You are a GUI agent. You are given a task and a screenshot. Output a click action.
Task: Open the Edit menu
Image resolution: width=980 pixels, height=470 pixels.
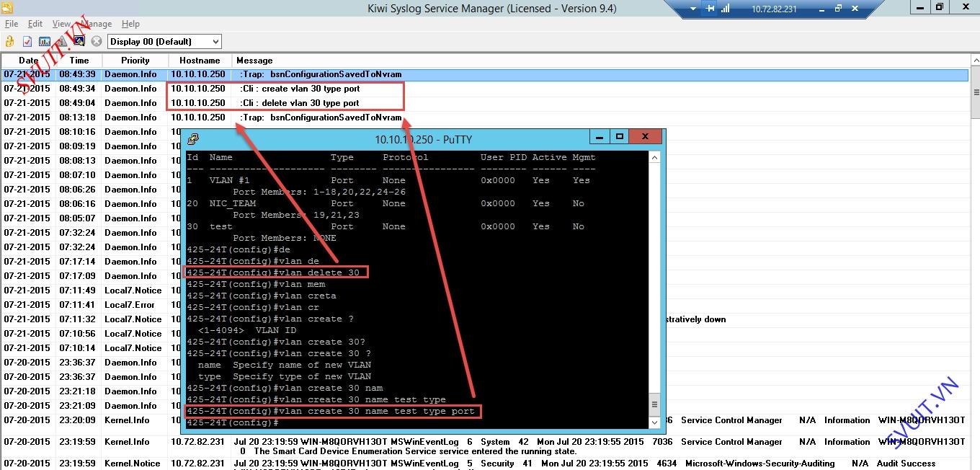[x=35, y=24]
